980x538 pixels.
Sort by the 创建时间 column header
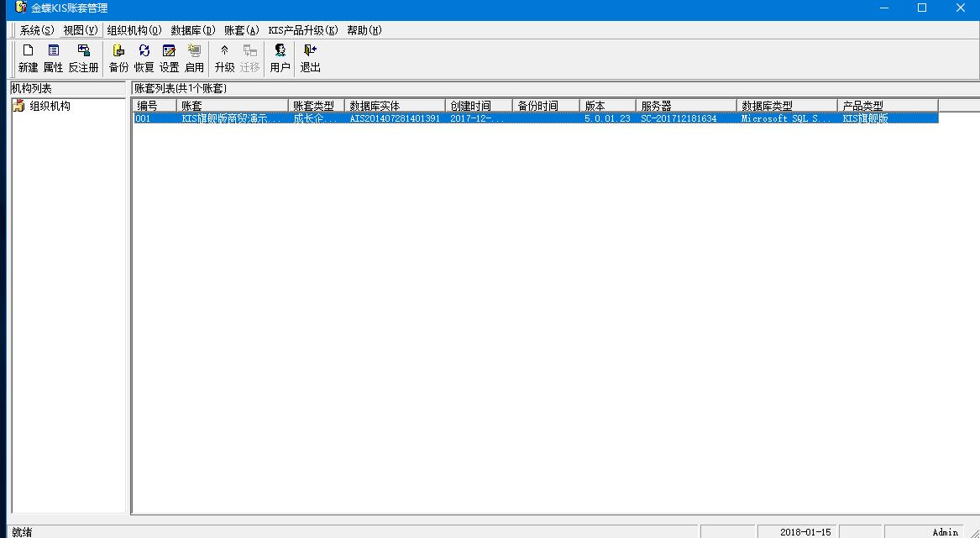(479, 106)
